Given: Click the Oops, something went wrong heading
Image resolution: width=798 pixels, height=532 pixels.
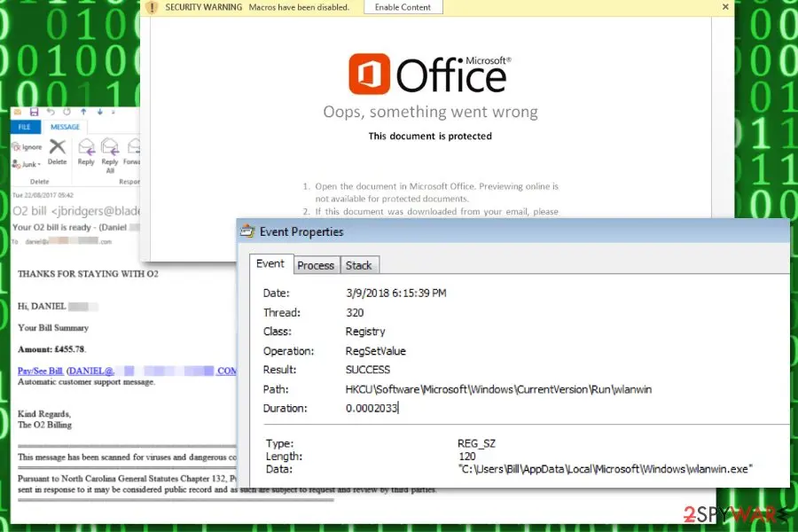Looking at the screenshot, I should [x=431, y=112].
